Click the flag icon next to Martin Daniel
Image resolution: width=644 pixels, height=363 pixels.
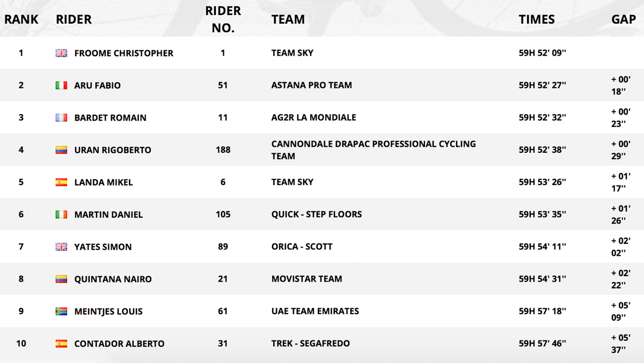pyautogui.click(x=62, y=214)
